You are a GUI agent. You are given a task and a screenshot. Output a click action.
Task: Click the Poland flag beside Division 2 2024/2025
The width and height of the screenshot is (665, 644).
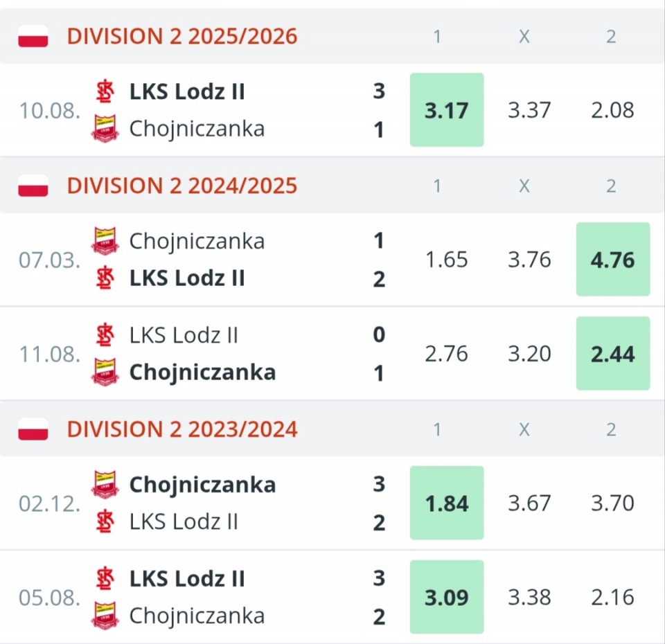pyautogui.click(x=33, y=186)
